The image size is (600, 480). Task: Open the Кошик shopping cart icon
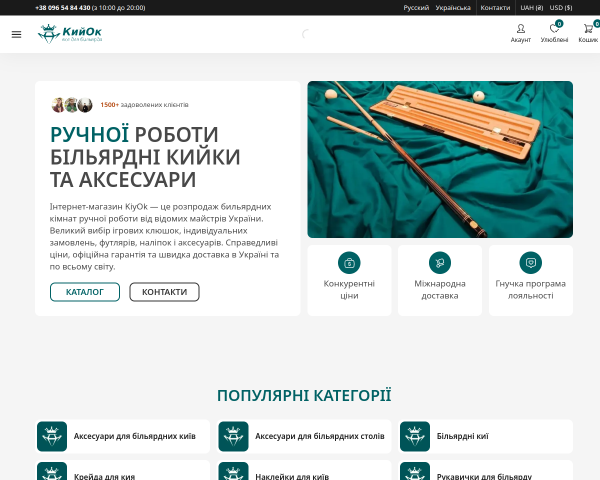588,29
